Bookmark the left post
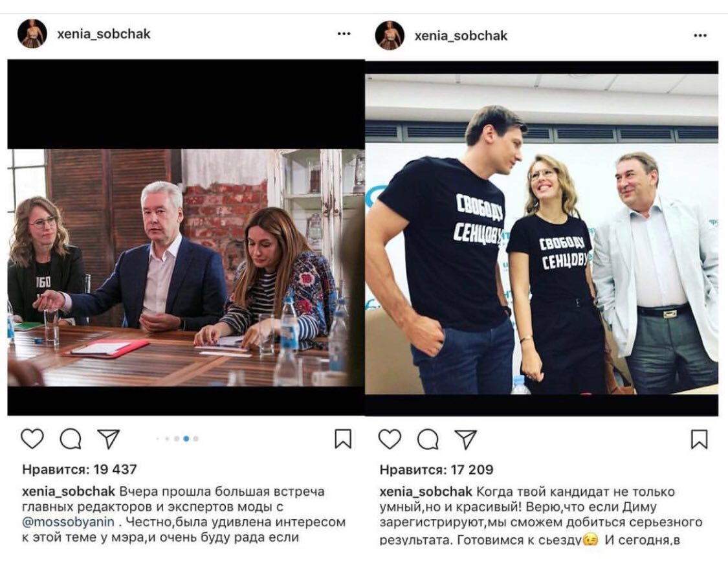The width and height of the screenshot is (728, 569). click(343, 438)
